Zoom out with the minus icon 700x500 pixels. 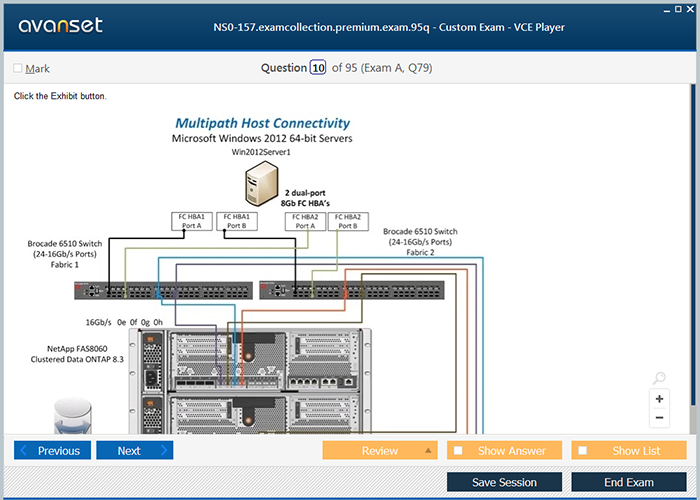[x=659, y=418]
